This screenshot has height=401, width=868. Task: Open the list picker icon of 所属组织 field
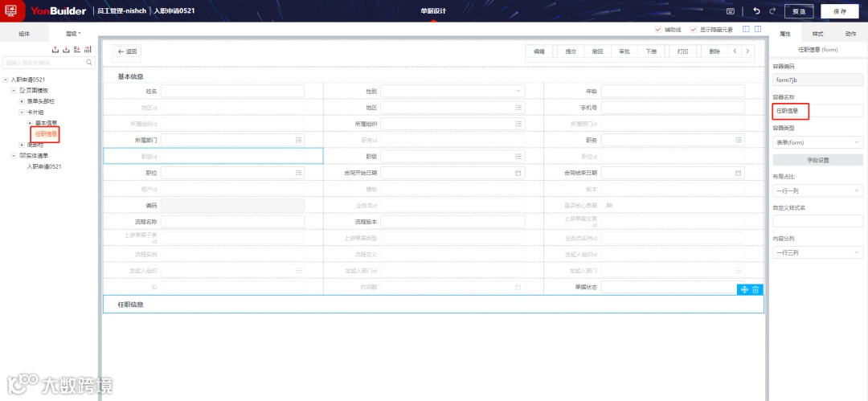[518, 124]
